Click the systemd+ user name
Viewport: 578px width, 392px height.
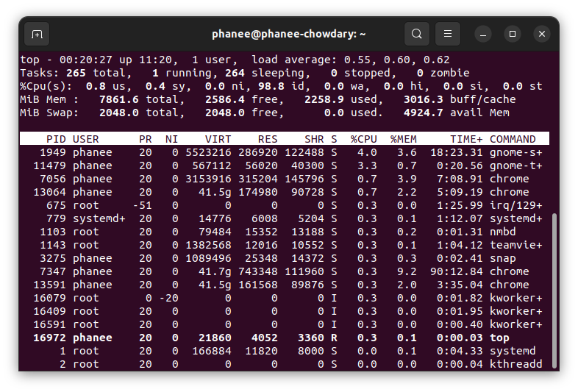(x=99, y=218)
